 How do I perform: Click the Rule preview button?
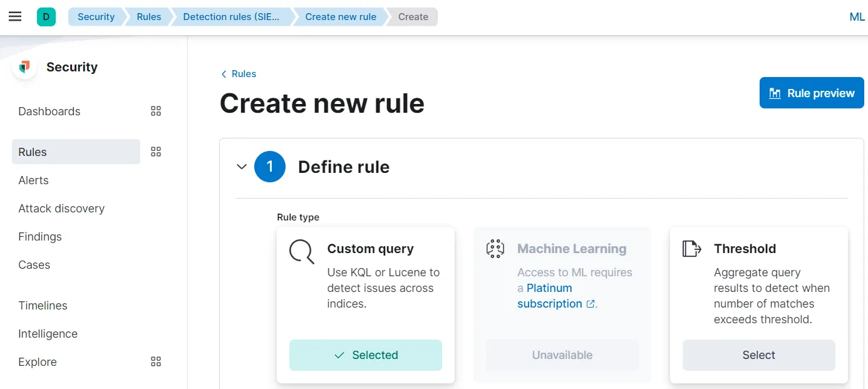coord(811,92)
